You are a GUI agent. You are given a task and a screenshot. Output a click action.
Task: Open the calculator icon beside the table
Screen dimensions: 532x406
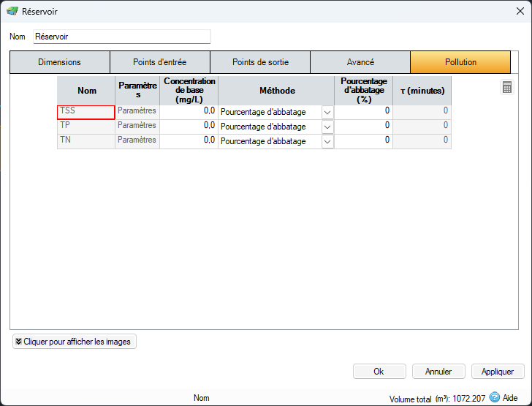click(507, 87)
